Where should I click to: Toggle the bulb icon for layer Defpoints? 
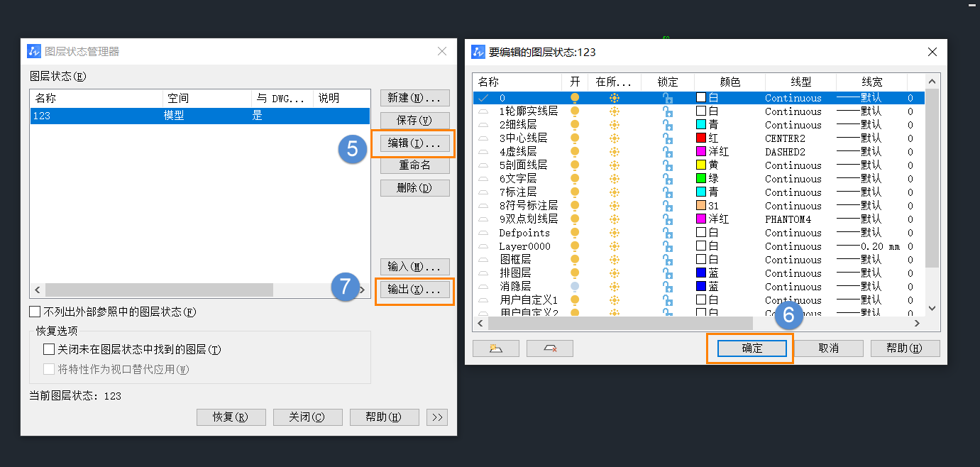coord(575,233)
